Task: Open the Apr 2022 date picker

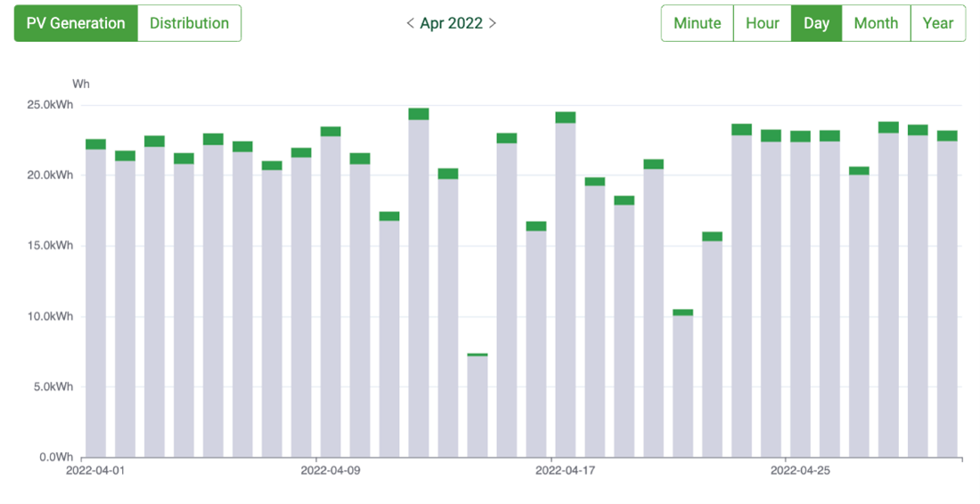Action: (x=451, y=23)
